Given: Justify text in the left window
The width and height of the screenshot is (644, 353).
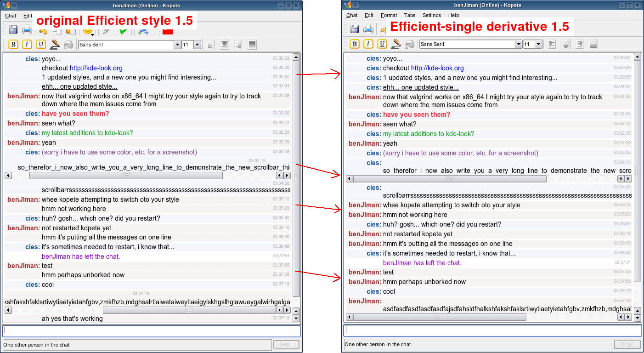Looking at the screenshot, I should [x=252, y=45].
